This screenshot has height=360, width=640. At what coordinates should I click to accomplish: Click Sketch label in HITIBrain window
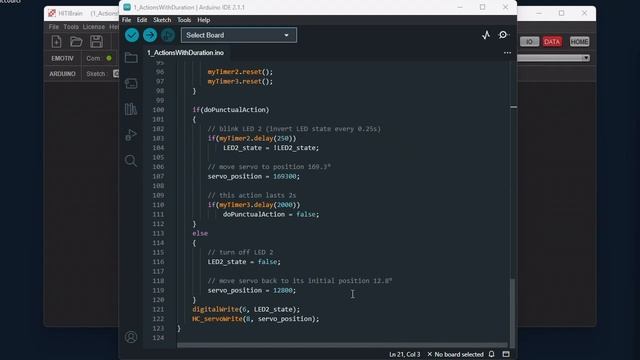(x=96, y=74)
